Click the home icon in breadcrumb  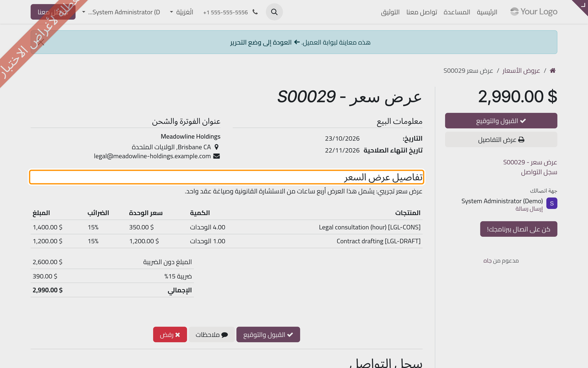point(552,71)
